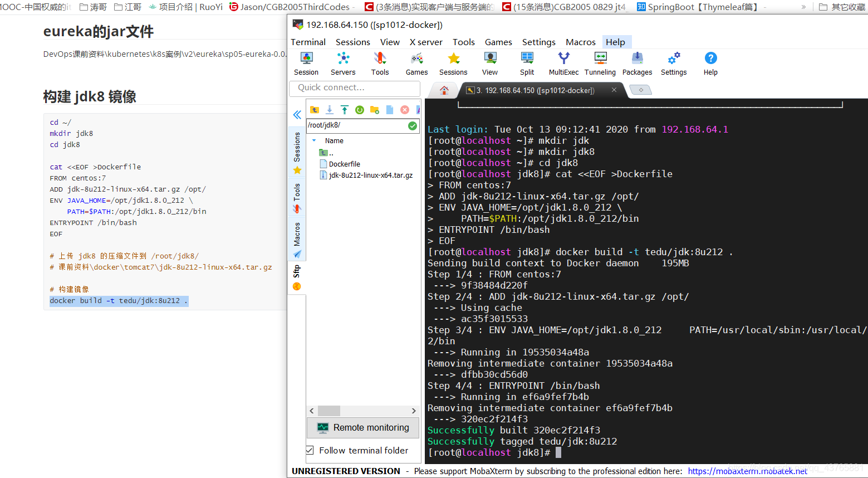Open the mobaxterm.mobatek.net link
The width and height of the screenshot is (868, 478).
pyautogui.click(x=747, y=471)
